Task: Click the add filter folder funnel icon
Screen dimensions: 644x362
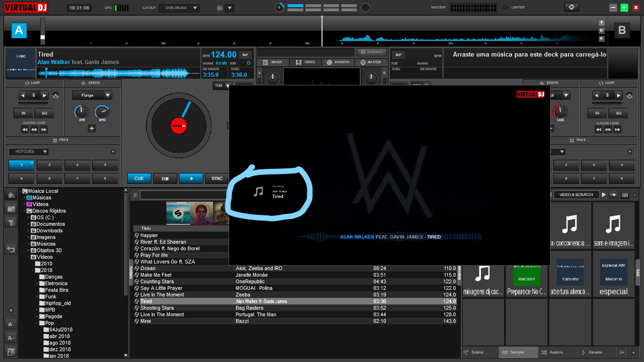Action: [11, 223]
